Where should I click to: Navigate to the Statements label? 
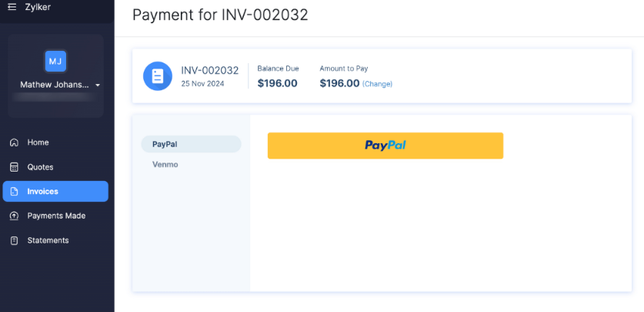tap(48, 240)
